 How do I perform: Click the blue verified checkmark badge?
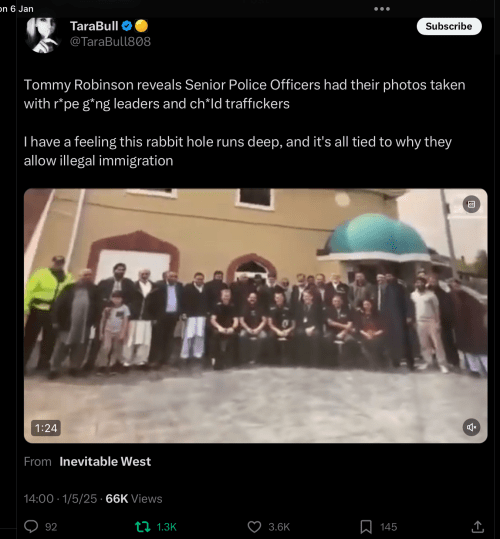(x=127, y=26)
